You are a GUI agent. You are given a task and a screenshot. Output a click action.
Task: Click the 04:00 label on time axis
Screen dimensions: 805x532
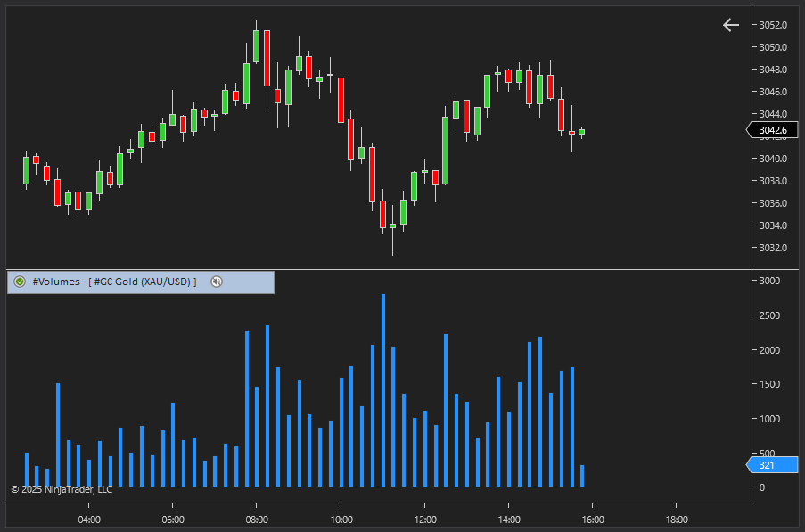[x=89, y=520]
